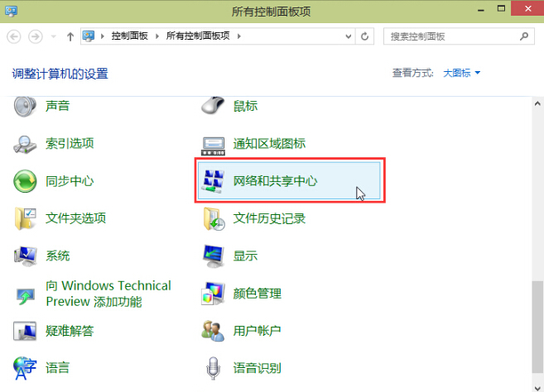Open the Mouse (鼠标) icon
Viewport: 544px width, 392px height.
214,106
